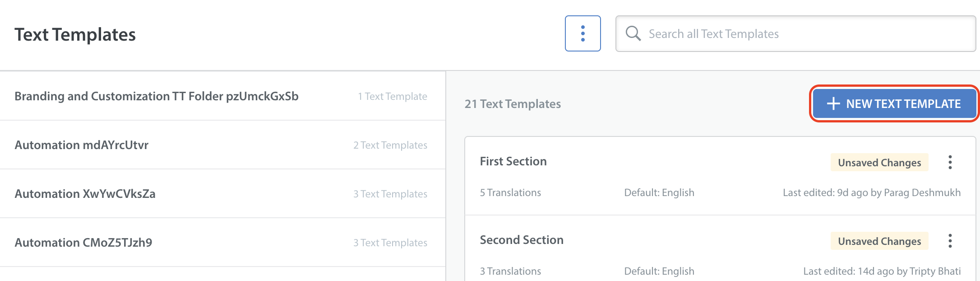The width and height of the screenshot is (980, 281).
Task: Select the Automation mdAYrcUtvr folder
Action: (x=82, y=145)
